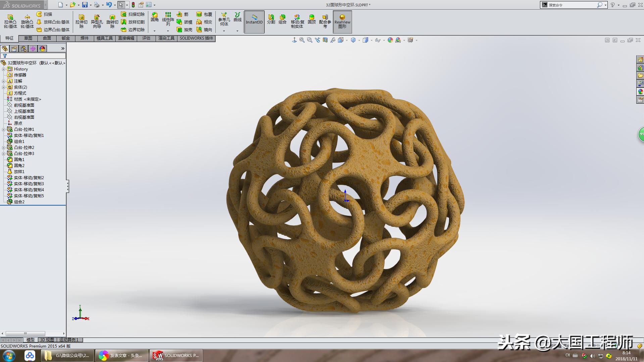Click the Help question mark button
The image size is (644, 362).
coord(613,5)
